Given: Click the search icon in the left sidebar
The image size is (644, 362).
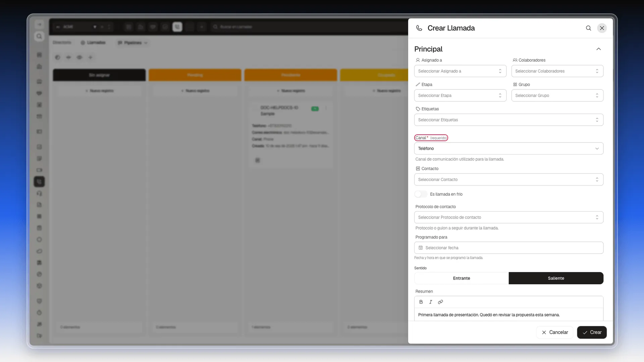Looking at the screenshot, I should tap(39, 36).
